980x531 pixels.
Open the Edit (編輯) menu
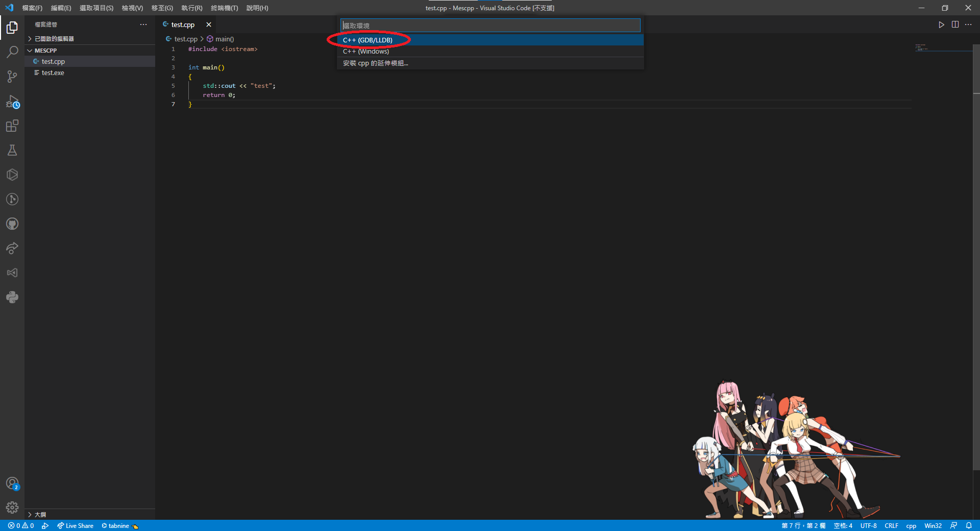click(x=61, y=8)
